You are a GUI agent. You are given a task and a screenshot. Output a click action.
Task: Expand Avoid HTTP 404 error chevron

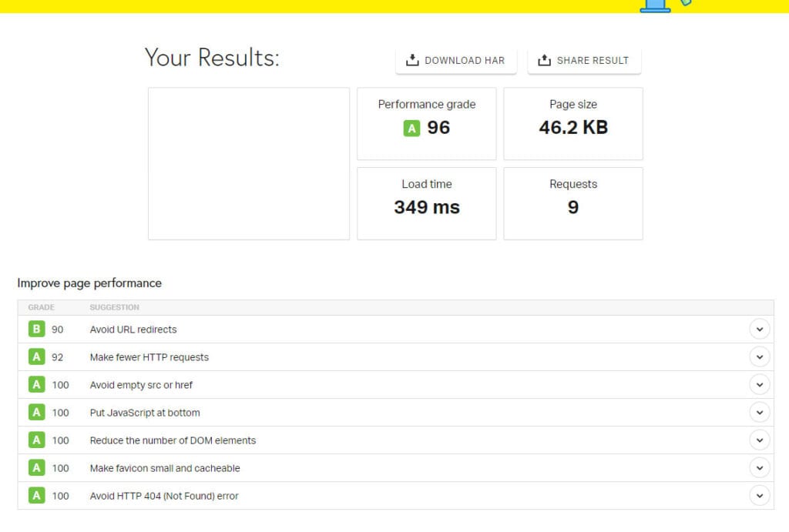click(x=759, y=496)
